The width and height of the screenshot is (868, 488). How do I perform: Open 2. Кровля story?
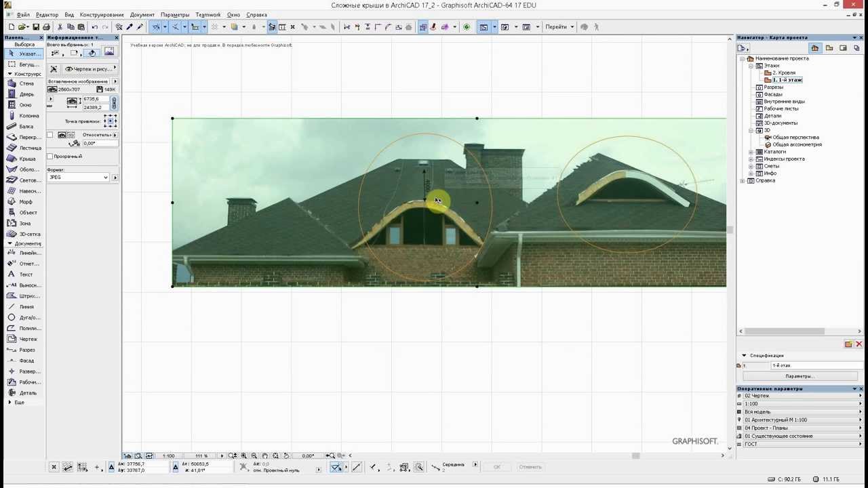783,73
